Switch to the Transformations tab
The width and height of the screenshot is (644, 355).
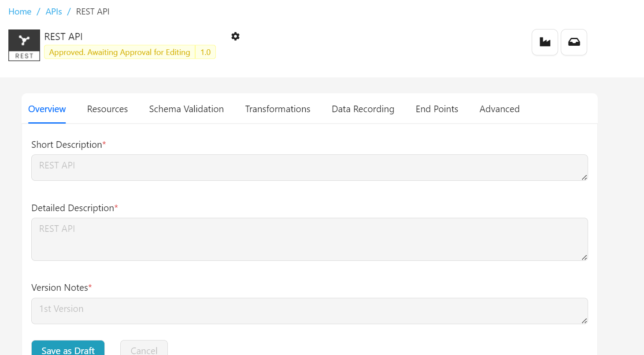[278, 109]
